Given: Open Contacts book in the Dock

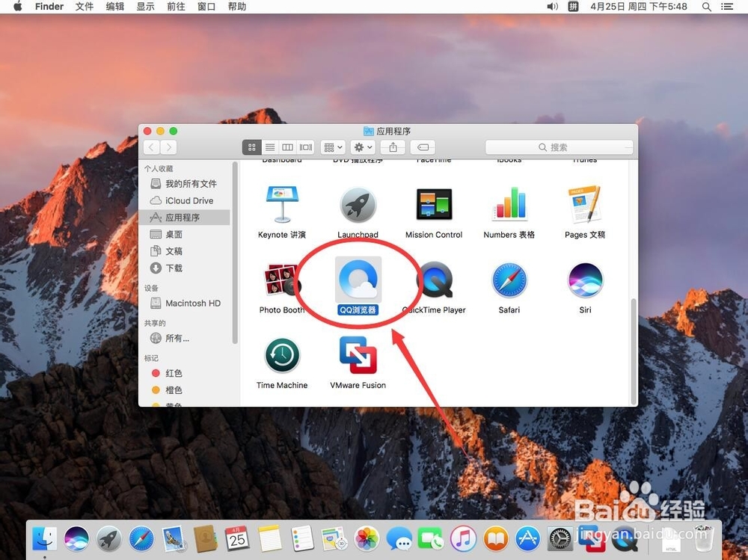Looking at the screenshot, I should click(x=206, y=539).
